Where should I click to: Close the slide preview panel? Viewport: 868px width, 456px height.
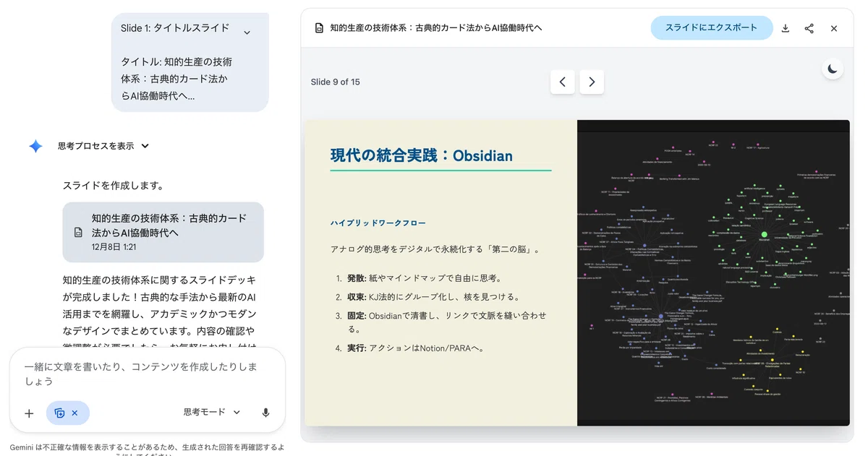(x=834, y=28)
